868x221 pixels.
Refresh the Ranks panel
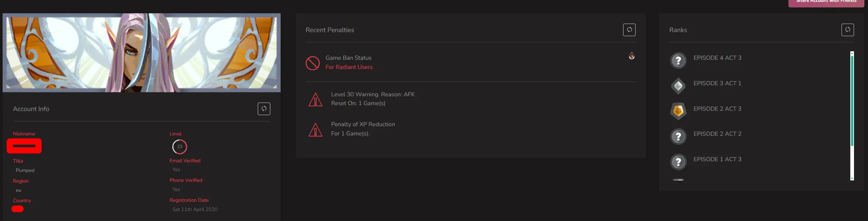847,30
